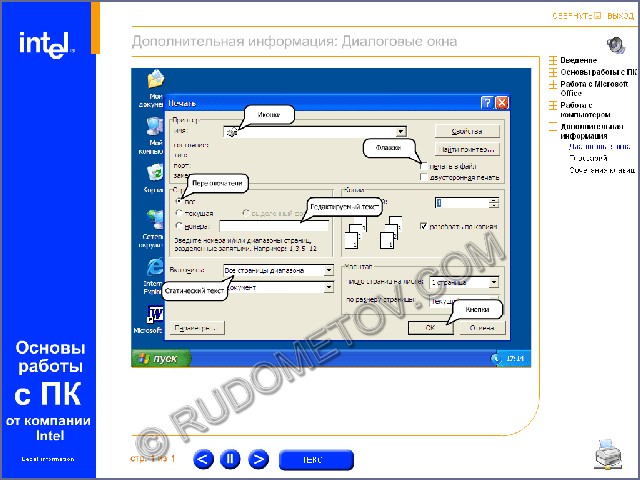Select the все pages radio button

coord(179,201)
